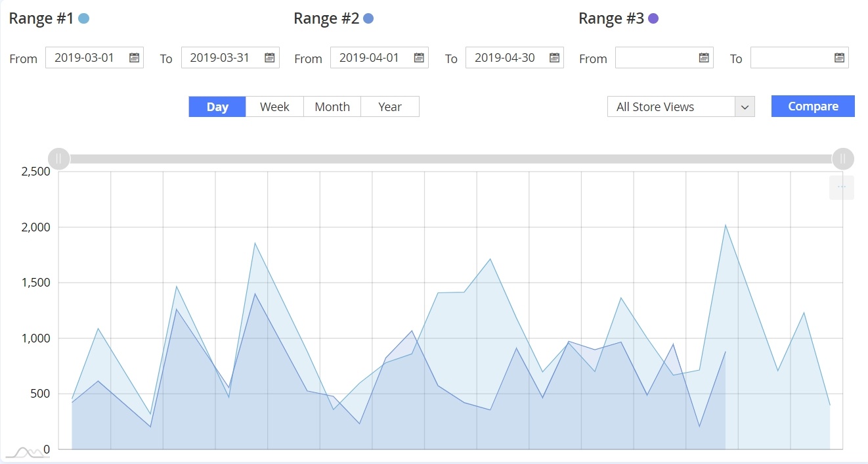Select the Day period view
The image size is (868, 464).
tap(217, 107)
